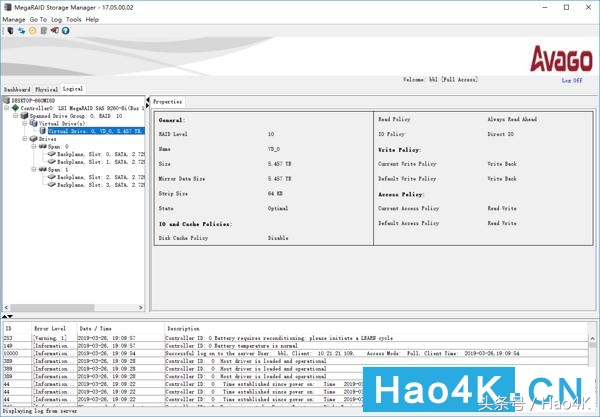Select the Battery requires reconditioning warning row

pos(296,338)
